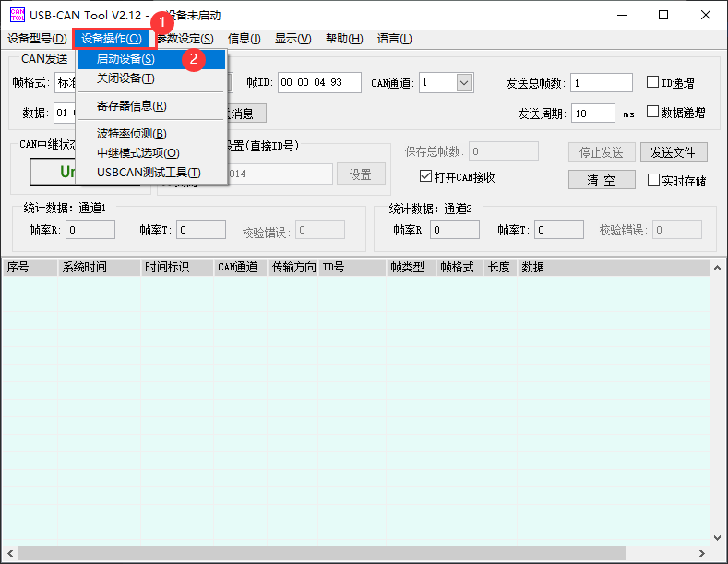The width and height of the screenshot is (728, 564).
Task: Open the 信息(I) menu
Action: point(245,39)
